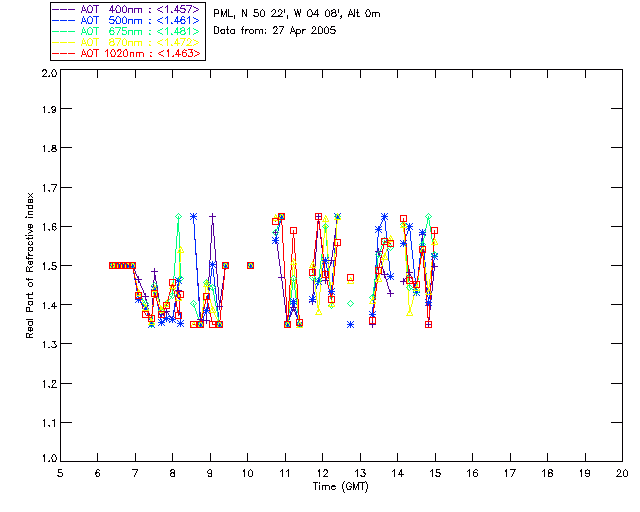Click the time-axis tick label '13'

pos(360,473)
